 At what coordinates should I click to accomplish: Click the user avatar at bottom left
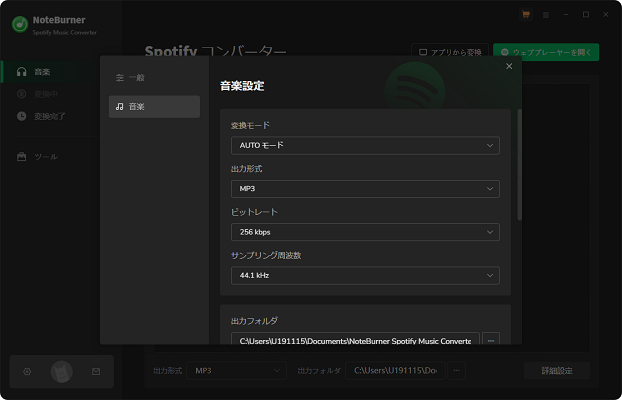pos(61,372)
